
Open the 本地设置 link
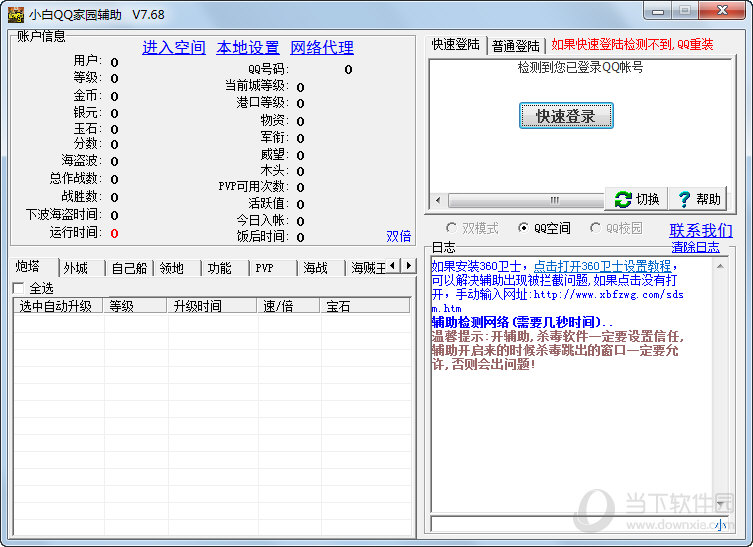point(248,48)
